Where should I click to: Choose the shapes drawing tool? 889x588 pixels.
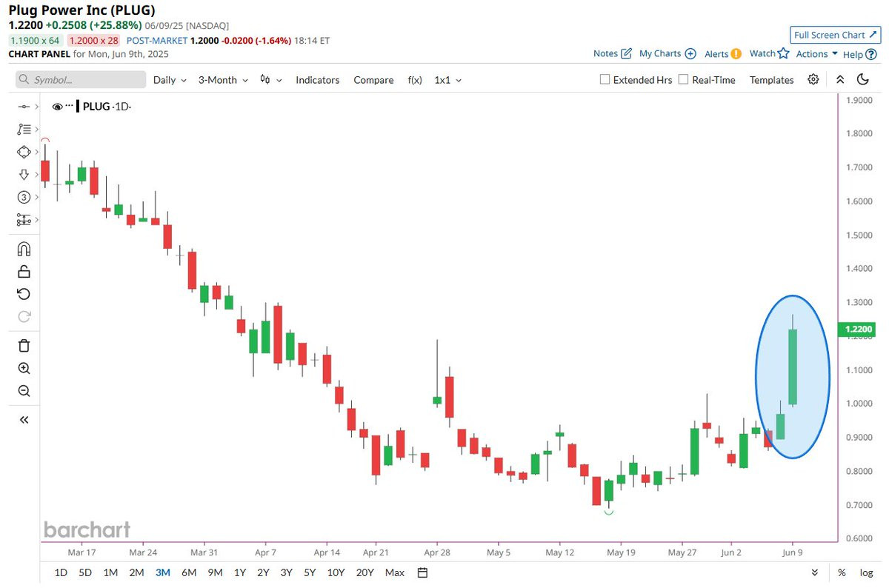point(23,152)
